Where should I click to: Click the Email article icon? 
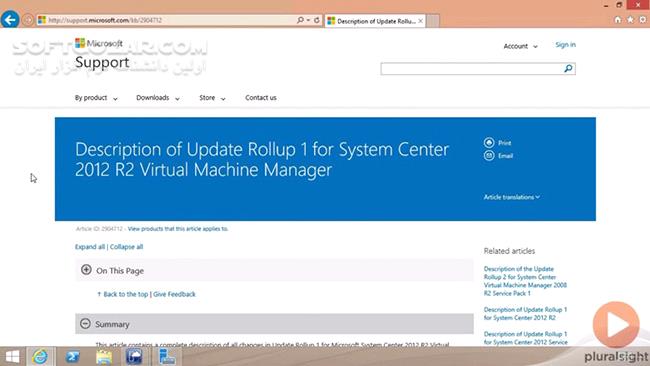point(489,155)
